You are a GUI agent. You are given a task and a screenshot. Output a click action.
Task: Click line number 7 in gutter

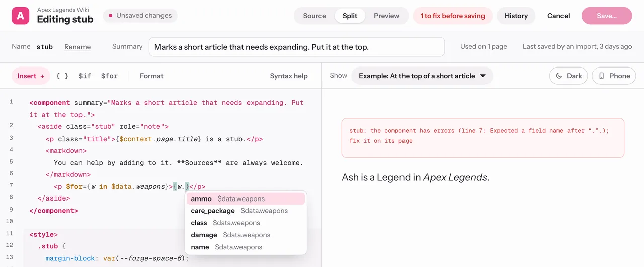(x=11, y=186)
